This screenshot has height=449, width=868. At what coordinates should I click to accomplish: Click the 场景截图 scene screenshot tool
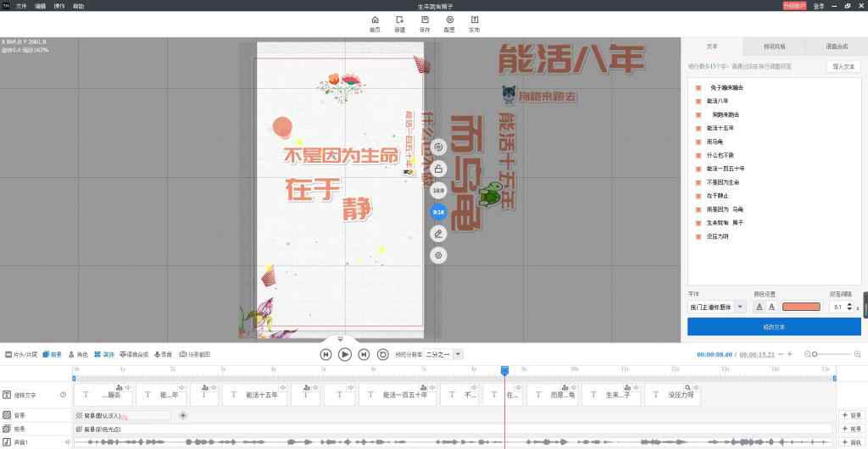[x=195, y=354]
